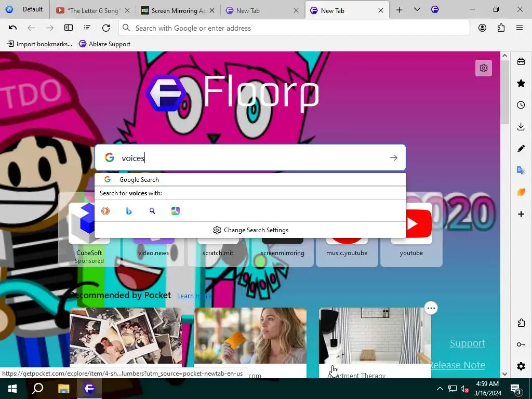The height and width of the screenshot is (399, 532).
Task: Click Import bookmarks bookmark item
Action: point(39,44)
